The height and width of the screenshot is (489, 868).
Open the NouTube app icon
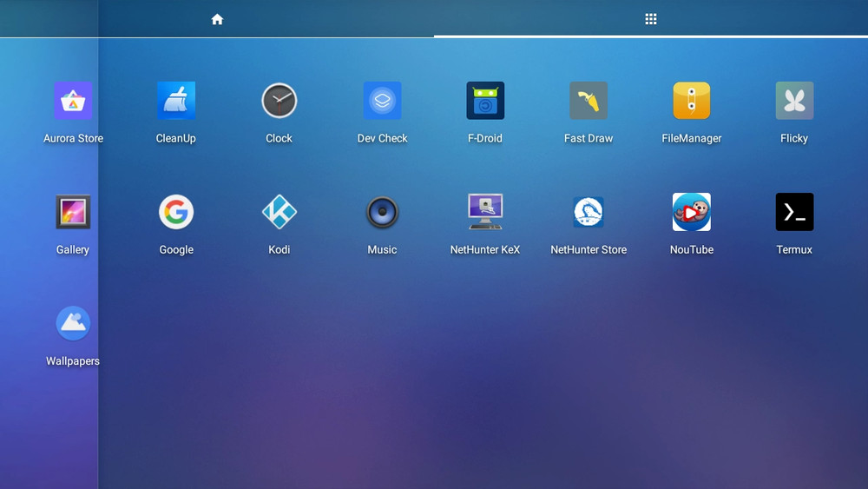692,212
